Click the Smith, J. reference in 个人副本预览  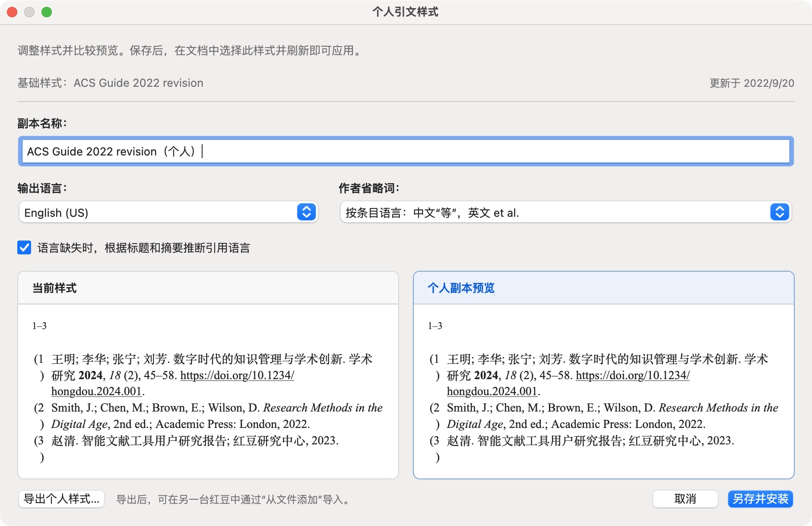click(604, 416)
